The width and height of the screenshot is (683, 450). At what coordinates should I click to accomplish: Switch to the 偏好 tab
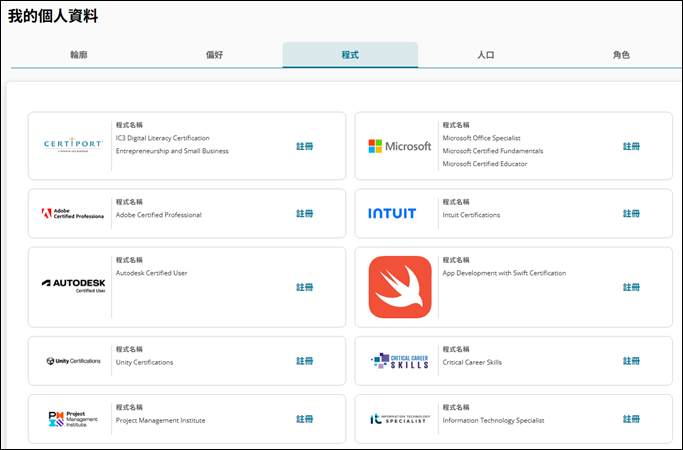point(214,55)
